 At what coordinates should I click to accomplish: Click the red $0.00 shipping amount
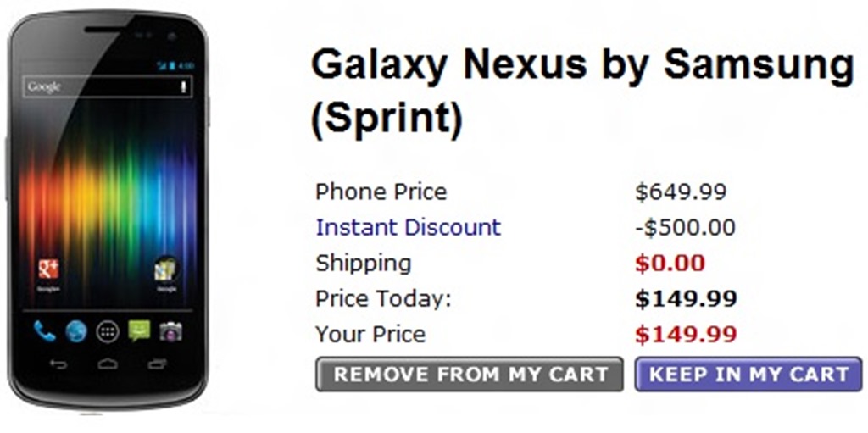pos(670,264)
